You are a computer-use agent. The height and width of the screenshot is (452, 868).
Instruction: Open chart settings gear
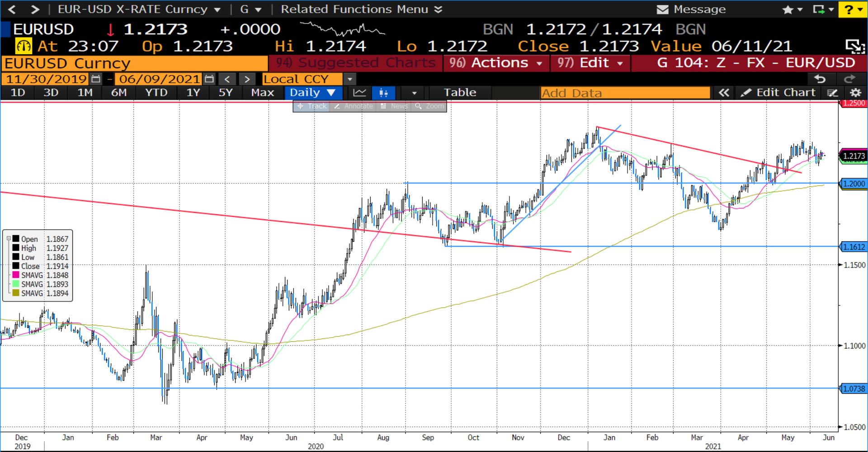click(x=855, y=93)
